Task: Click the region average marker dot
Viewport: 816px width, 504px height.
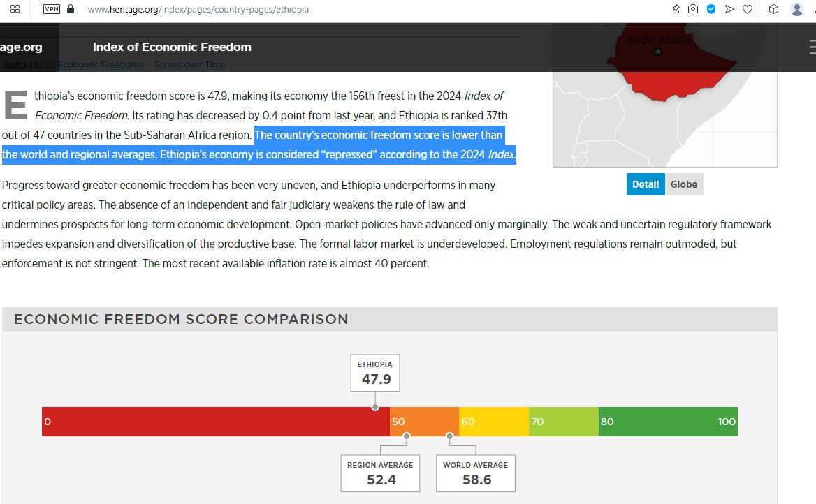Action: coord(407,436)
